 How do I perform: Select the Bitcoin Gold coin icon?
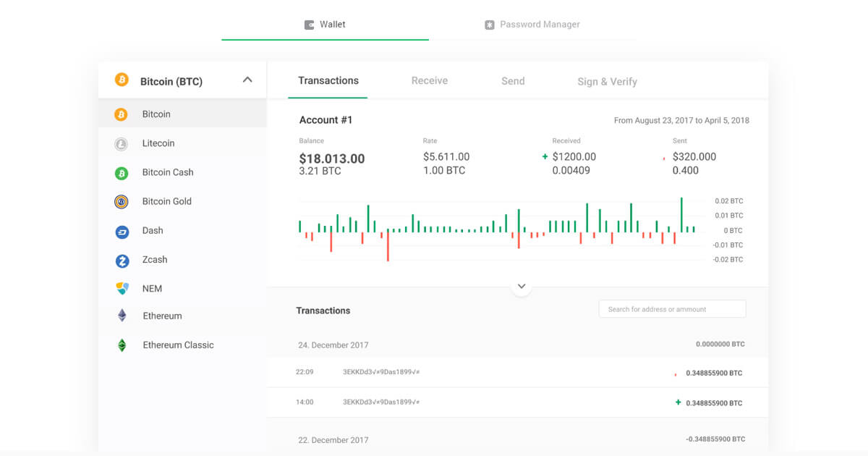pos(122,202)
